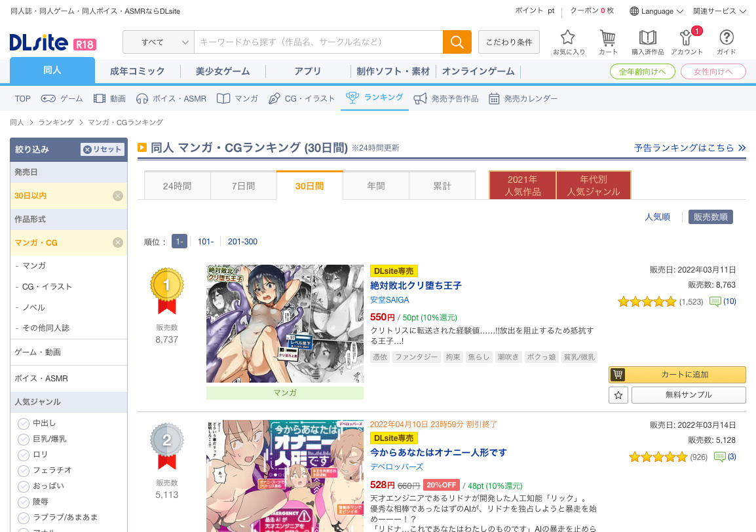The image size is (756, 532).
Task: Click the star favorite button beside 無料サンプル
Action: click(618, 395)
